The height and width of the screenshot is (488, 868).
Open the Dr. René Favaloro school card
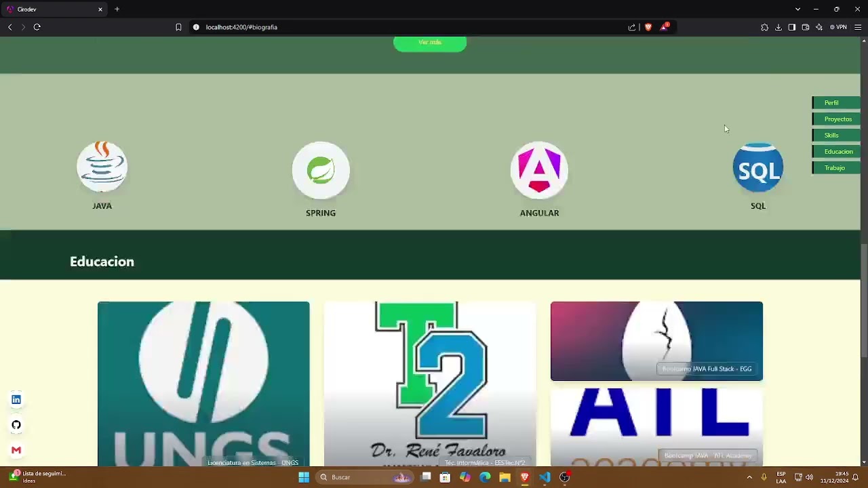[x=430, y=384]
